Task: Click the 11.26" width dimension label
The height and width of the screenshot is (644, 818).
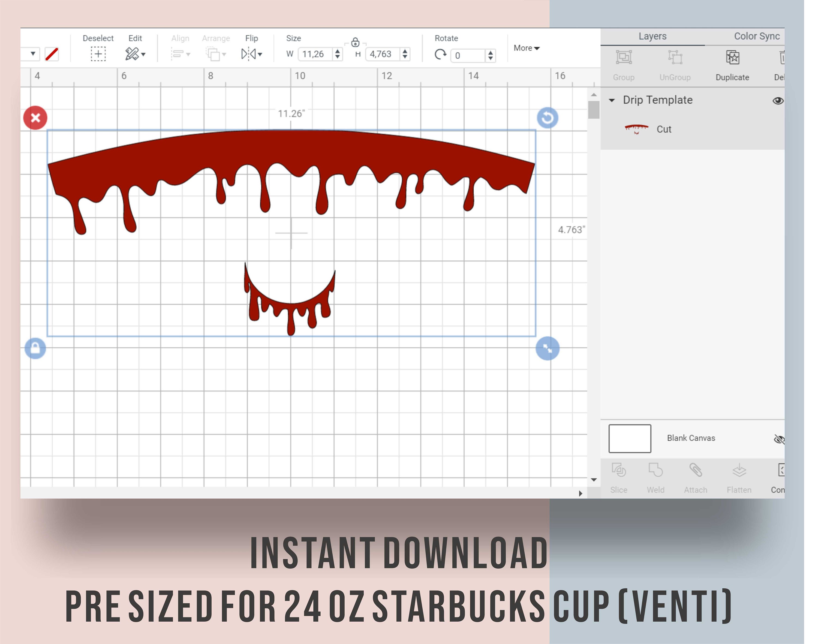Action: pos(291,113)
